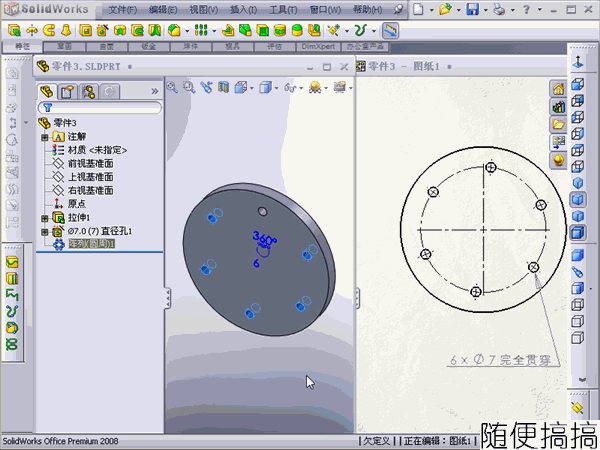Open SolidWorks Resources home tab in task pane
The height and width of the screenshot is (450, 600).
[x=558, y=89]
